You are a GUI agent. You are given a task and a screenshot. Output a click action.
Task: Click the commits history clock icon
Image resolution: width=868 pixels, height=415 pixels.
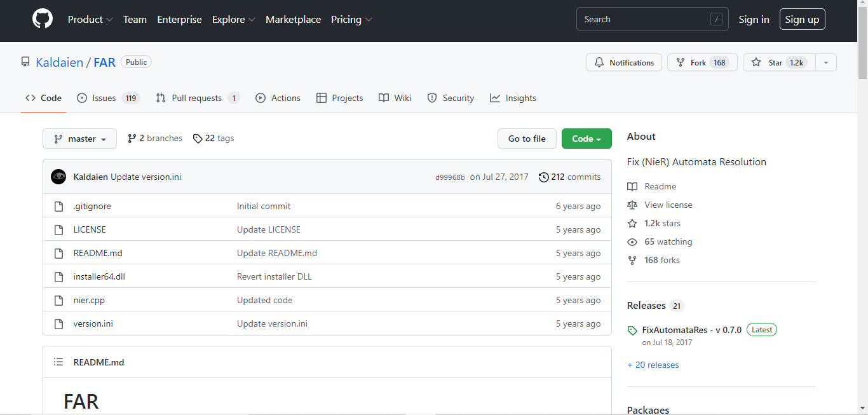543,177
